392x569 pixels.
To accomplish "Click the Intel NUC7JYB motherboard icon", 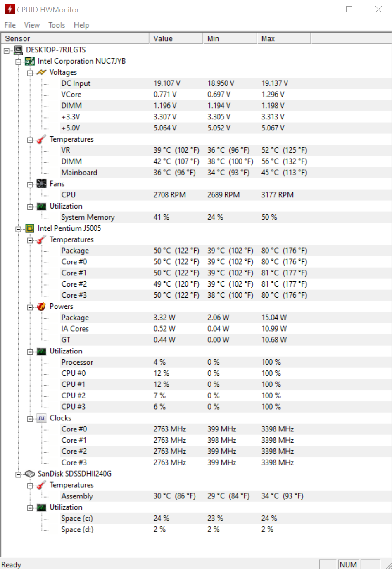I will 30,61.
